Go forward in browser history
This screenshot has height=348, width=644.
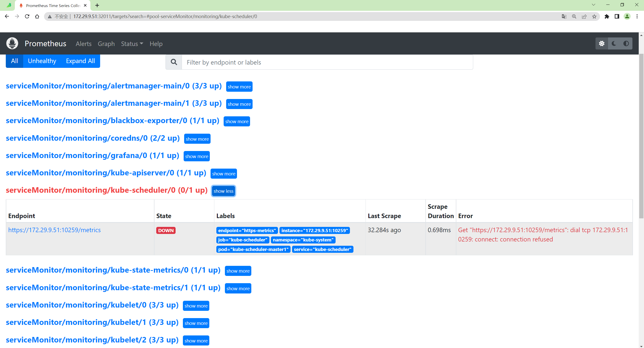click(17, 16)
